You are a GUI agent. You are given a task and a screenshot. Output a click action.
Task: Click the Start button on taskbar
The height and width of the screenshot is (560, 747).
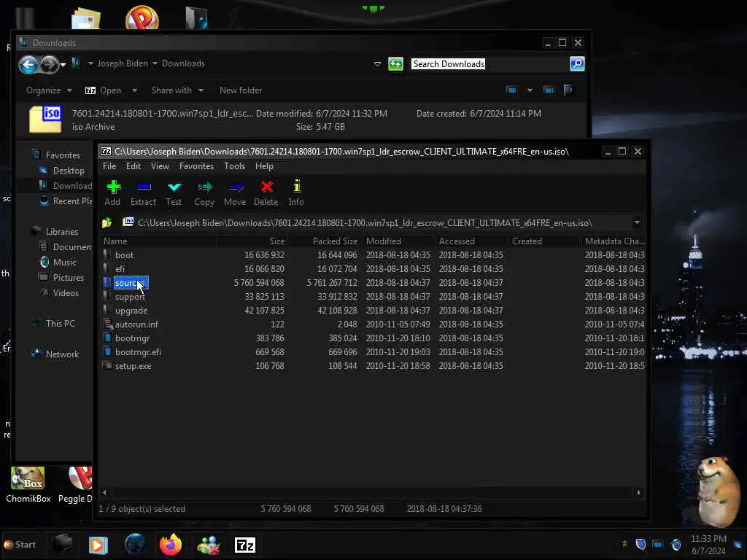(x=20, y=544)
